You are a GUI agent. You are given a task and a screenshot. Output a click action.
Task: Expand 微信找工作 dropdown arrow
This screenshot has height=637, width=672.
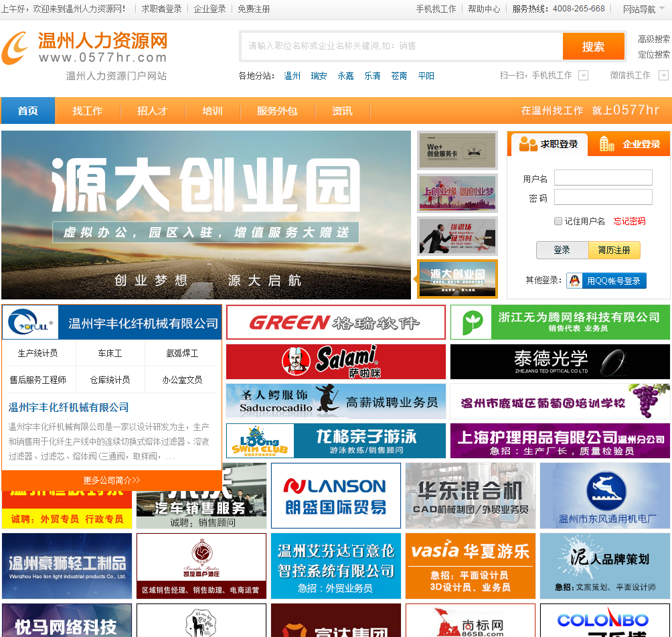tap(663, 76)
